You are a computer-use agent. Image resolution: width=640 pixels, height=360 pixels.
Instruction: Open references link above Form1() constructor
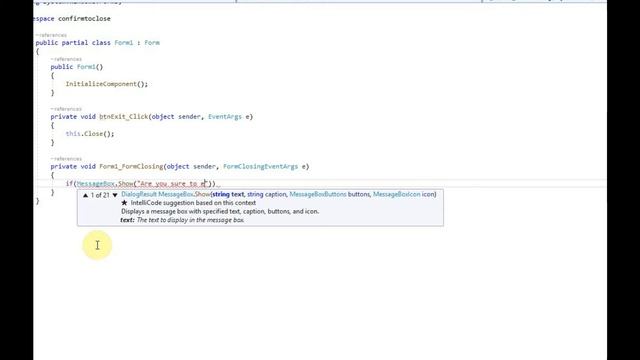(66, 59)
